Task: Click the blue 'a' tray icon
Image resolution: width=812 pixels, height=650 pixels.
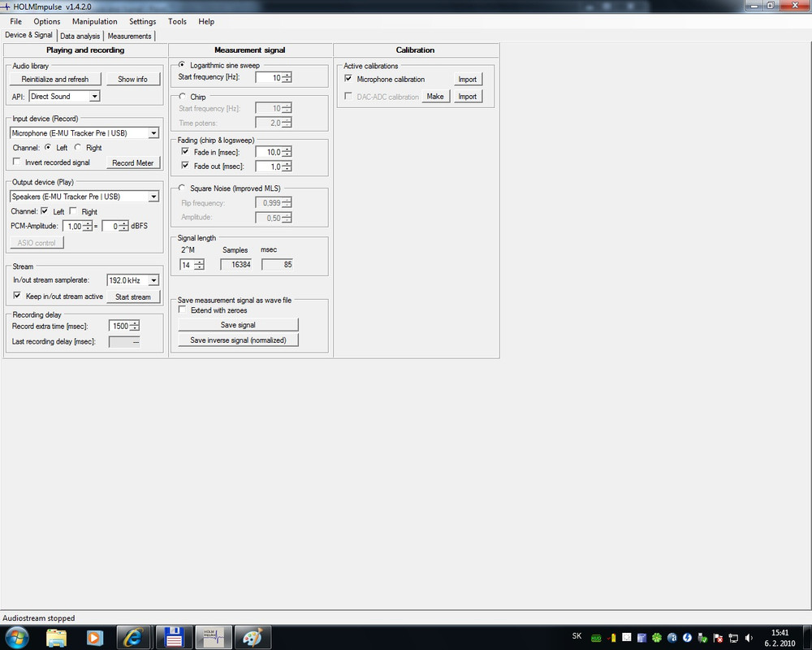Action: (672, 638)
